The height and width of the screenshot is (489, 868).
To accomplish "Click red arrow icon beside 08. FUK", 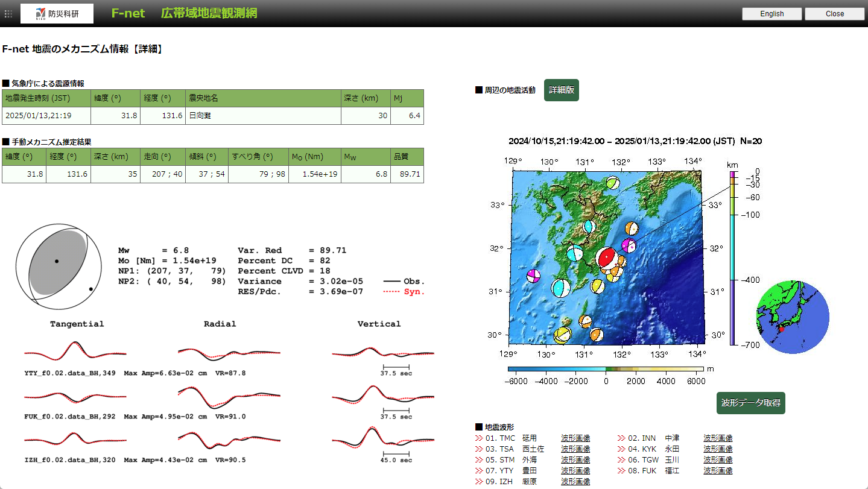I will pos(622,471).
